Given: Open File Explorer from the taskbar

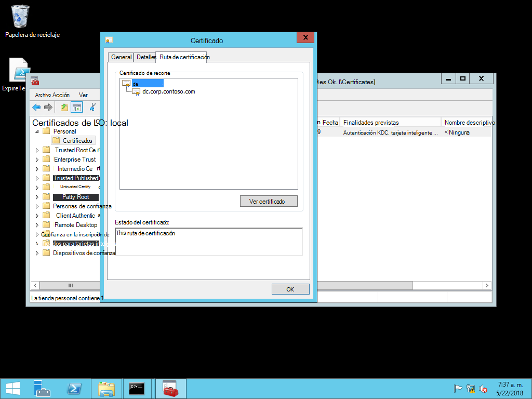Looking at the screenshot, I should tap(106, 389).
